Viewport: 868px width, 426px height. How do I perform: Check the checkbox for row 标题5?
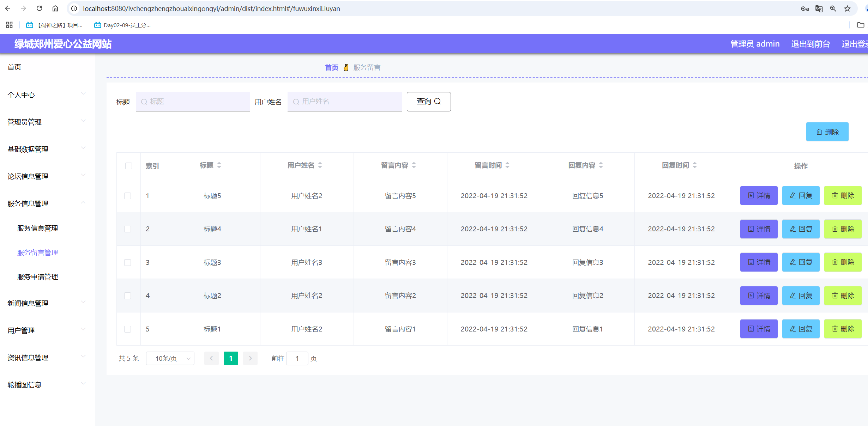click(x=128, y=196)
